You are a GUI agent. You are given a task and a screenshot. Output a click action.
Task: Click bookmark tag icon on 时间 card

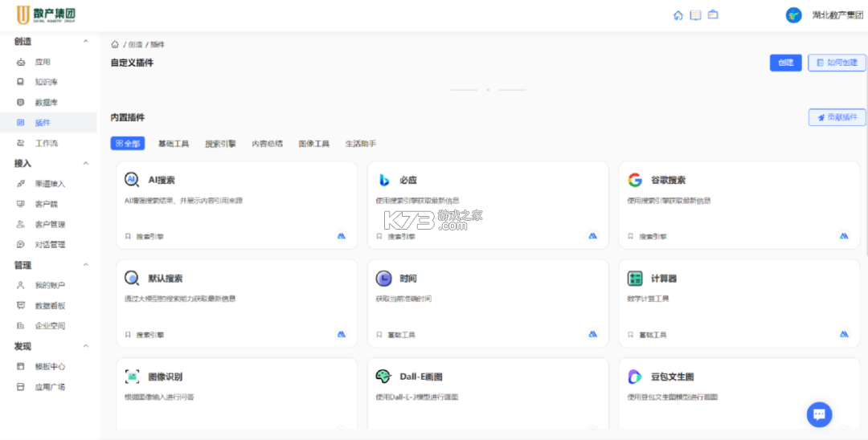(x=379, y=335)
